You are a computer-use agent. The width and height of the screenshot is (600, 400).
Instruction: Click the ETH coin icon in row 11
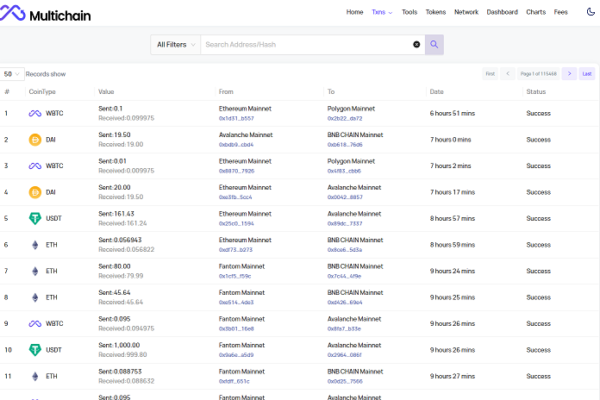click(35, 376)
